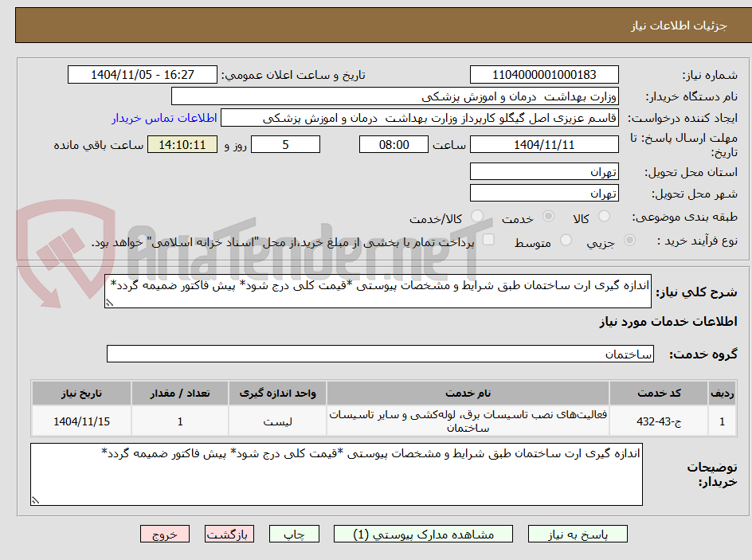Select the کالا/خدمت radio button
Screen dimensions: 752x560
click(x=477, y=217)
